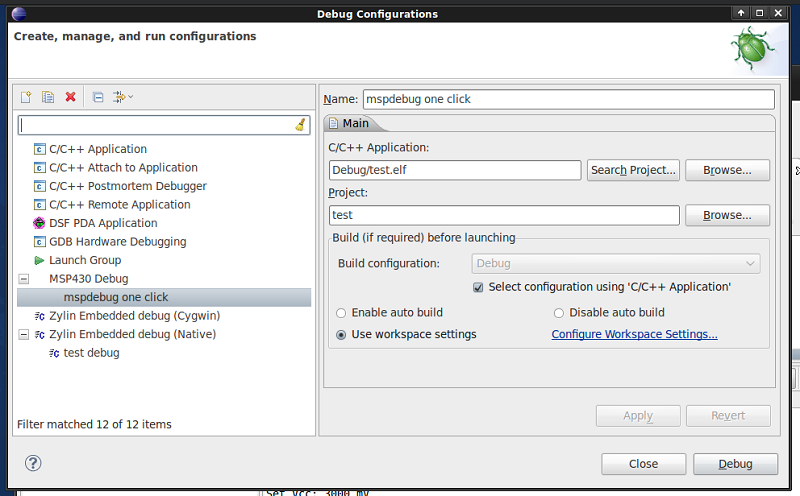800x496 pixels.
Task: Open help via question mark icon
Action: [33, 463]
